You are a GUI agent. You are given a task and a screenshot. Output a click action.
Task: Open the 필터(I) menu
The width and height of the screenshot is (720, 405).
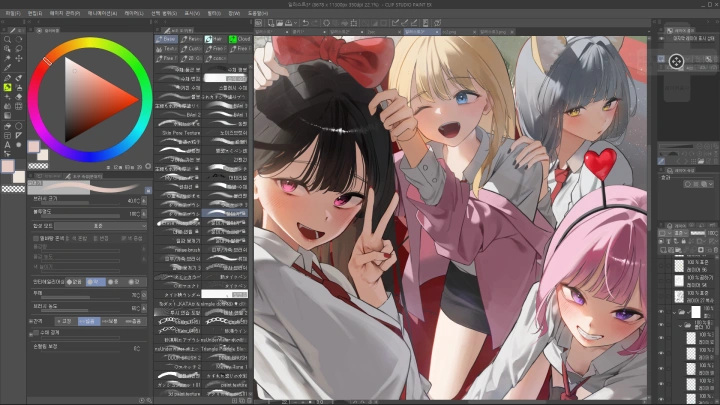point(214,13)
